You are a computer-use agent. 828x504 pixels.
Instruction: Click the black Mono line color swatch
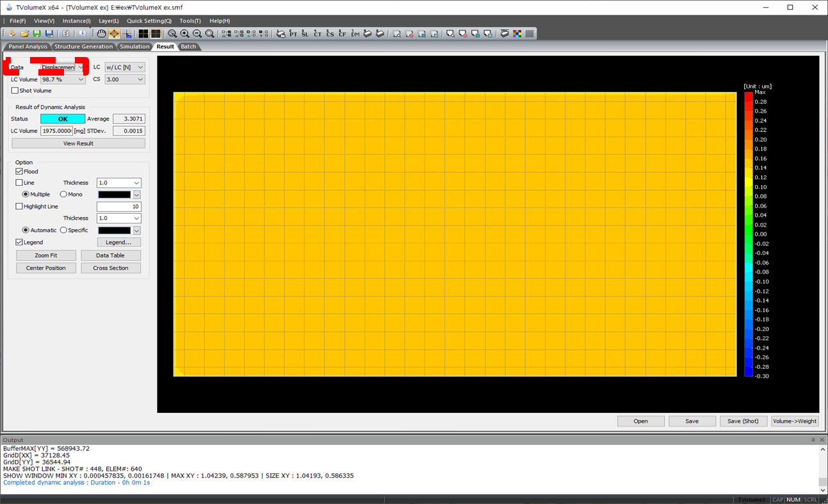tap(114, 195)
